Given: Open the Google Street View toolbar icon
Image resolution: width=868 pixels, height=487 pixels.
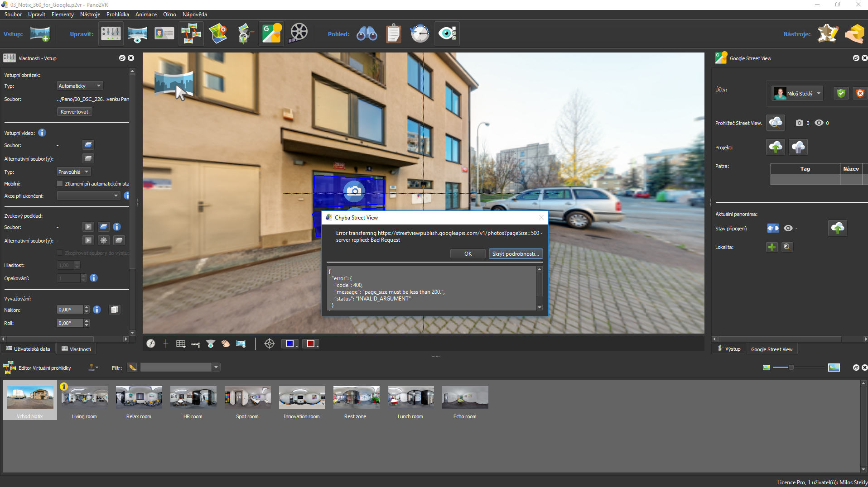Looking at the screenshot, I should click(272, 33).
